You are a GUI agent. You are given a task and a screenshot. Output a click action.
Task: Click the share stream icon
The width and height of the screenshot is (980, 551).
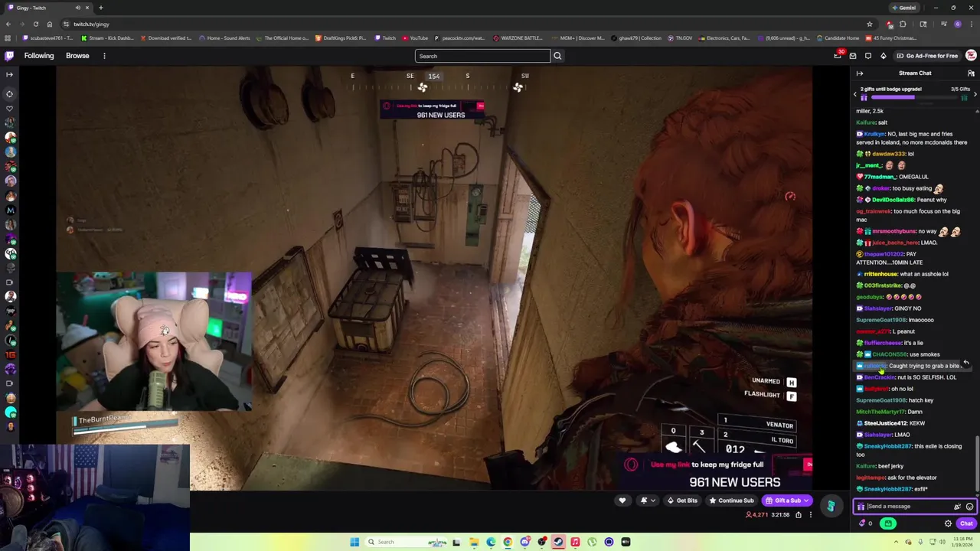click(799, 515)
